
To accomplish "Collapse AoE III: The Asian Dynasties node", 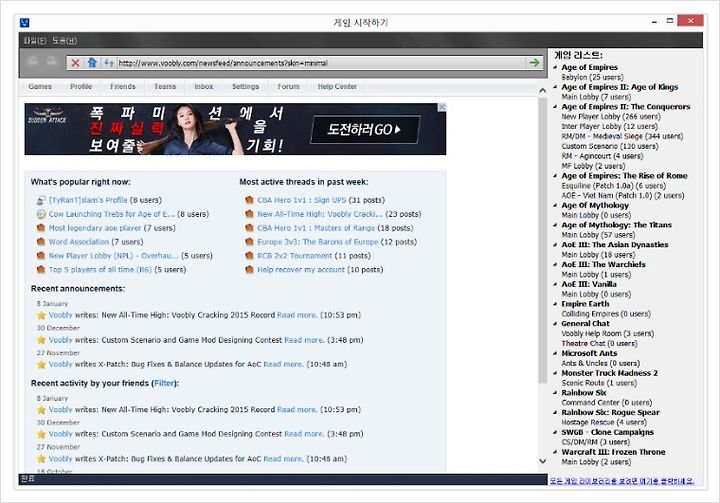I will tap(555, 245).
